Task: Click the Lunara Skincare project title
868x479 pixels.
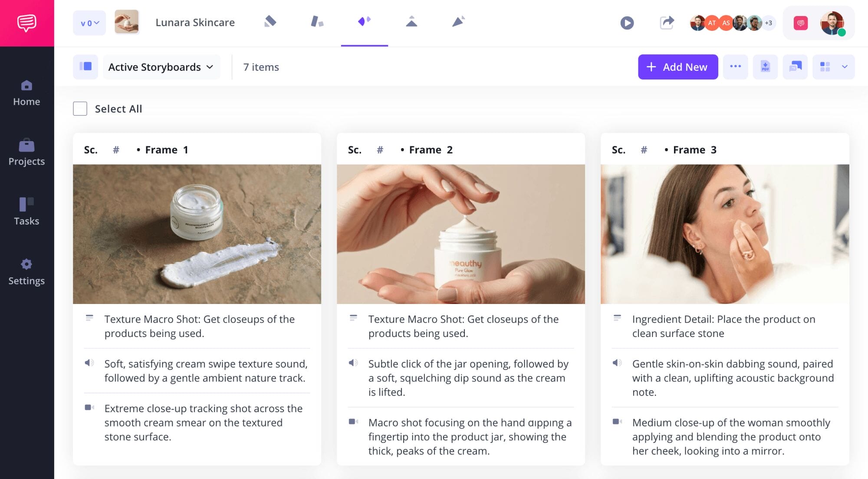Action: click(x=195, y=23)
